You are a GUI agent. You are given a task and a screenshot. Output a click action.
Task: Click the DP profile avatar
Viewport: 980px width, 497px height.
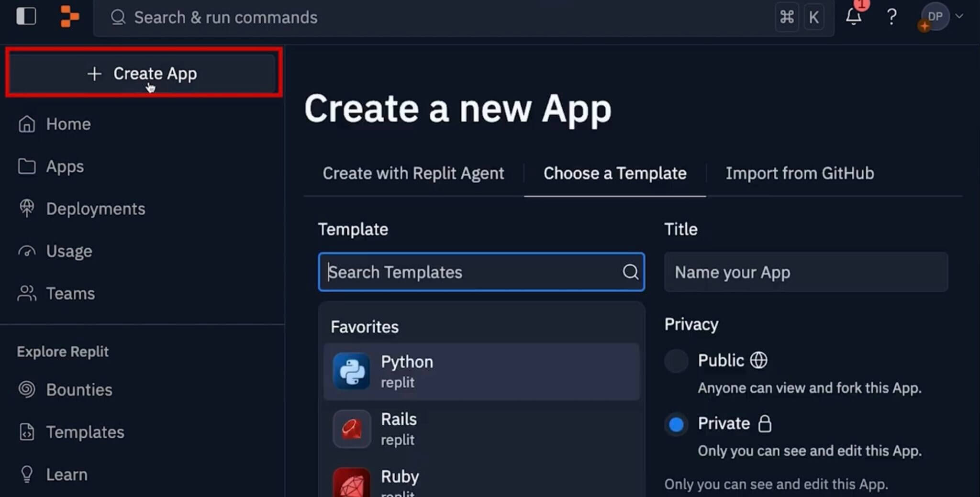[935, 17]
